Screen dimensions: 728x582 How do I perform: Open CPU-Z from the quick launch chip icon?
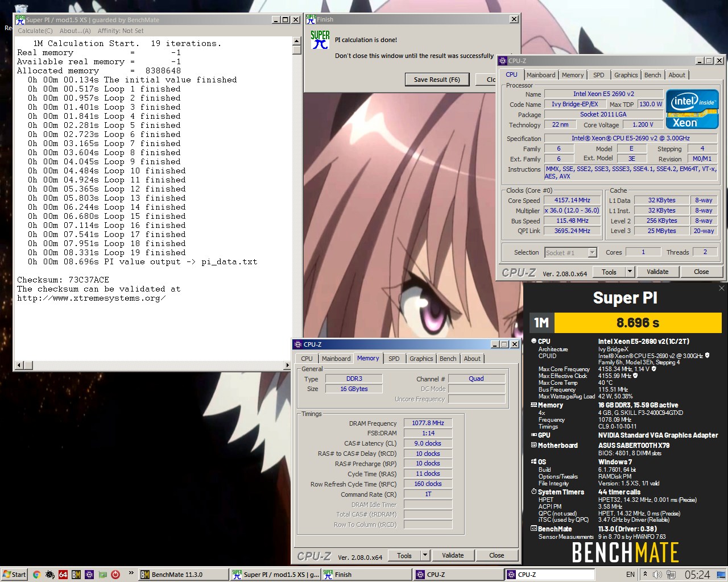(89, 575)
